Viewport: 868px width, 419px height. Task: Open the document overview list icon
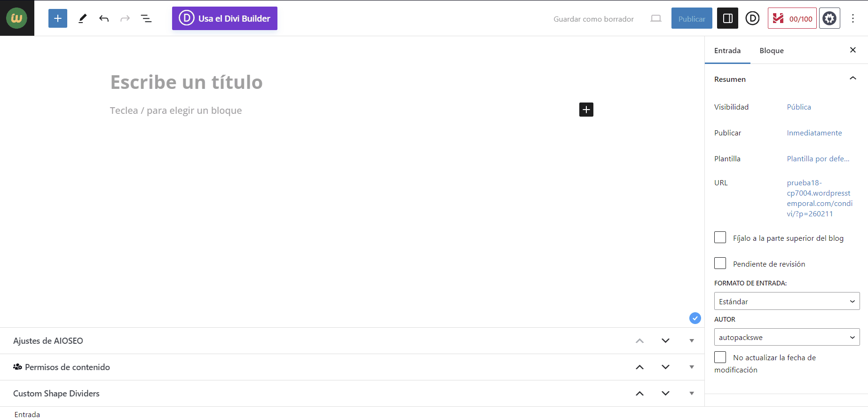(146, 18)
